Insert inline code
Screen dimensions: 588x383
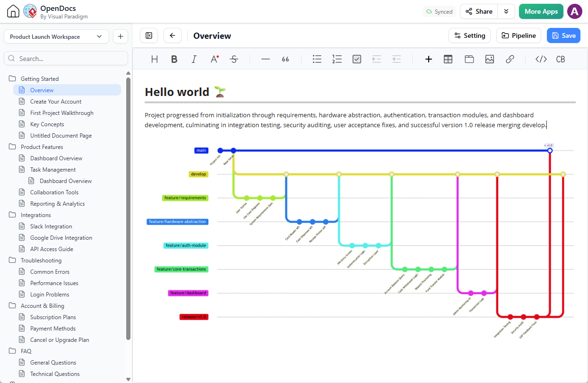pos(541,59)
